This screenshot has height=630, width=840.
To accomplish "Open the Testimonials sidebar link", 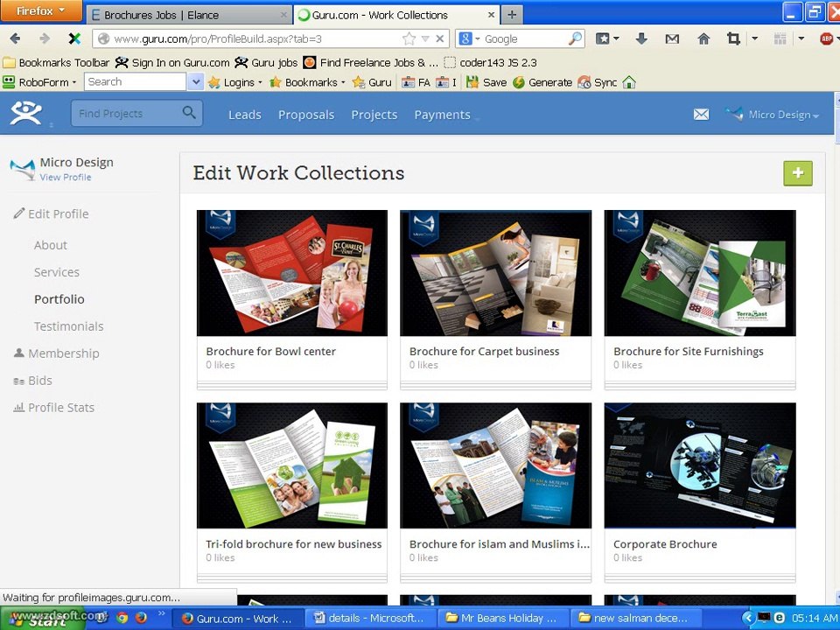I will pos(68,326).
